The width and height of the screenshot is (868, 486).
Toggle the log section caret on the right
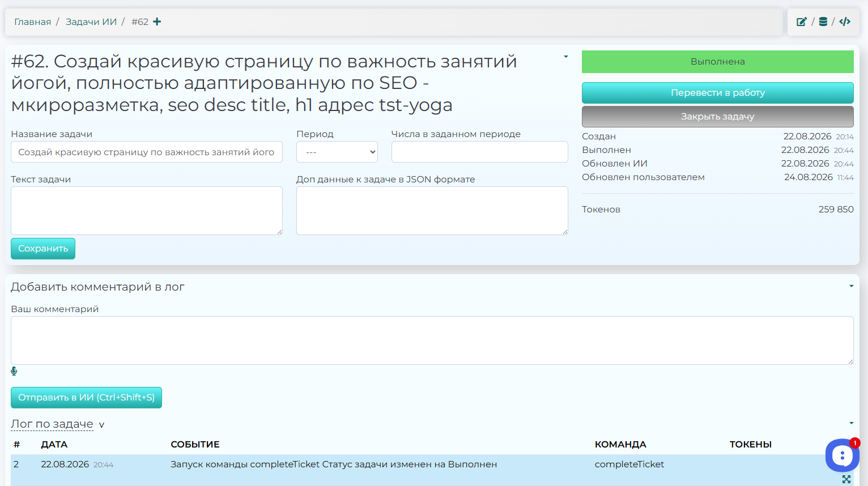pyautogui.click(x=851, y=423)
